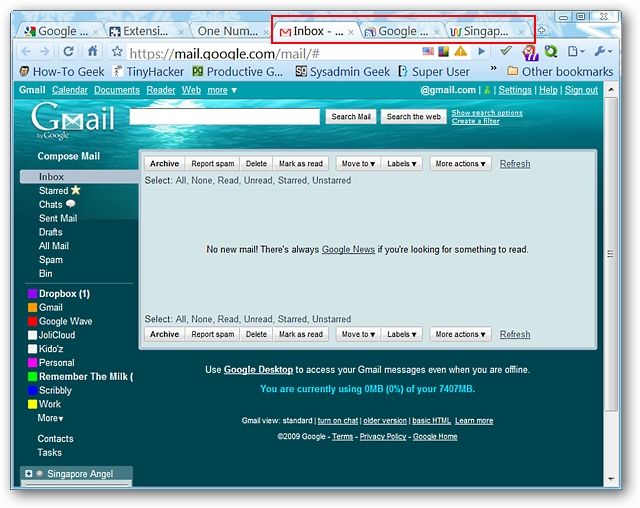This screenshot has width=640, height=508.
Task: Click the blue Go play arrow
Action: tap(482, 51)
